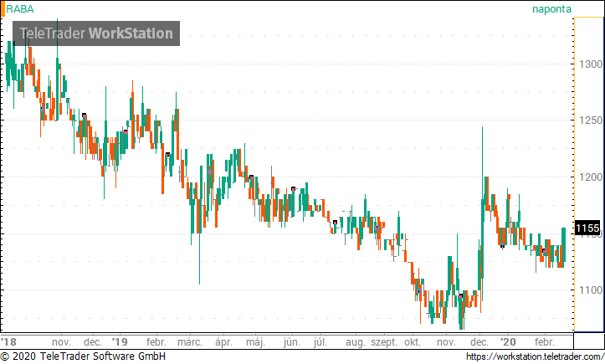Click the 2020 TeleTrader Software GmbH copyright text

[84, 356]
